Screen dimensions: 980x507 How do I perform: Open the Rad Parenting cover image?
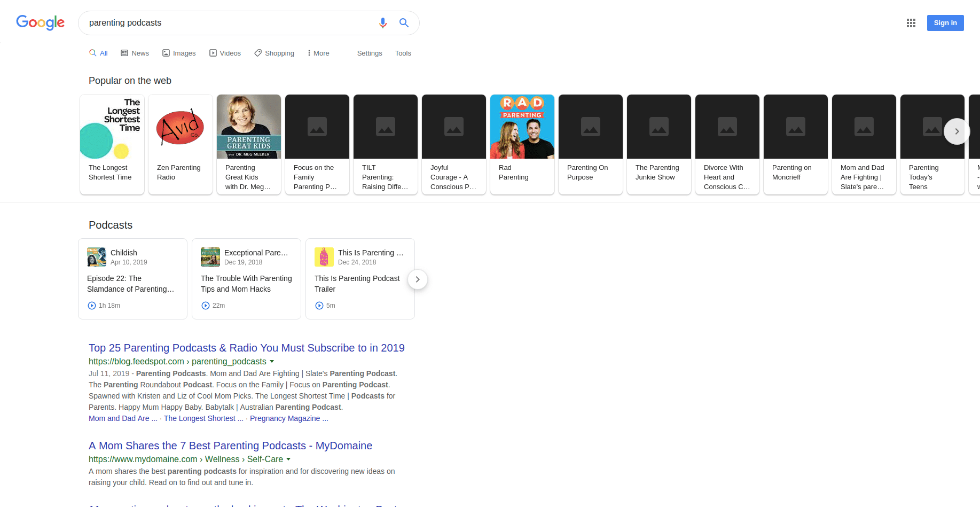click(x=522, y=127)
